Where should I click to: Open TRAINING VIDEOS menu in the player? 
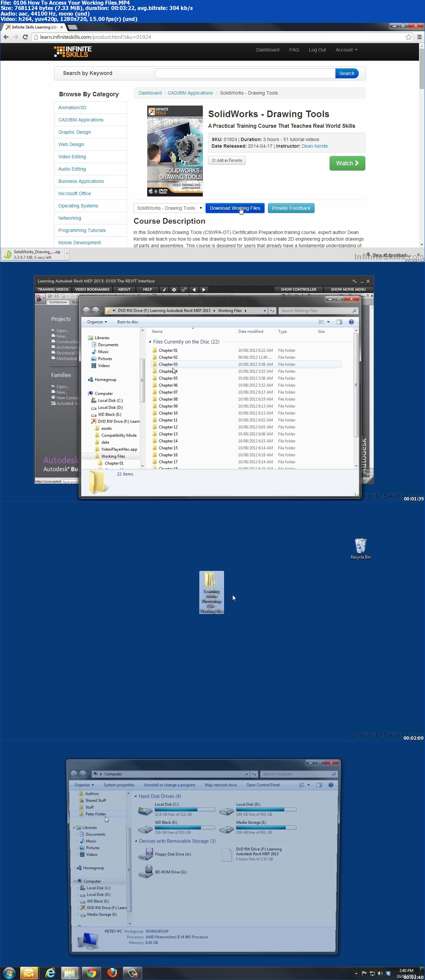(x=53, y=289)
